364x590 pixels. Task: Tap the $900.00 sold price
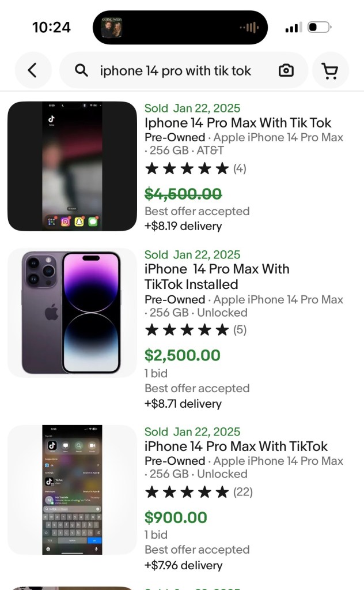tap(176, 517)
